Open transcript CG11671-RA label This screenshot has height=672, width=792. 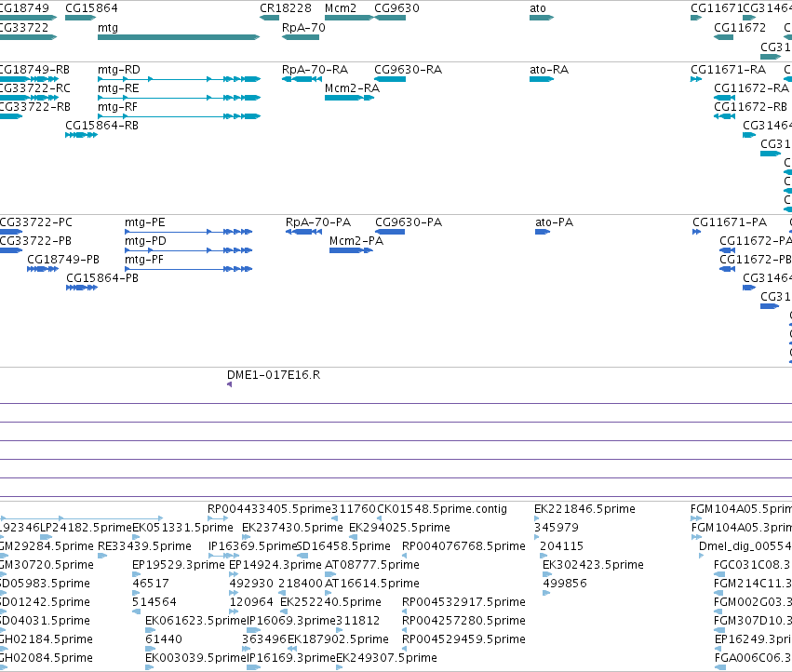(x=729, y=69)
